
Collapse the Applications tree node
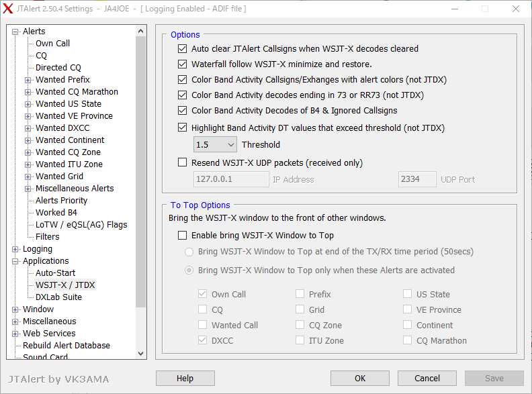[x=15, y=261]
